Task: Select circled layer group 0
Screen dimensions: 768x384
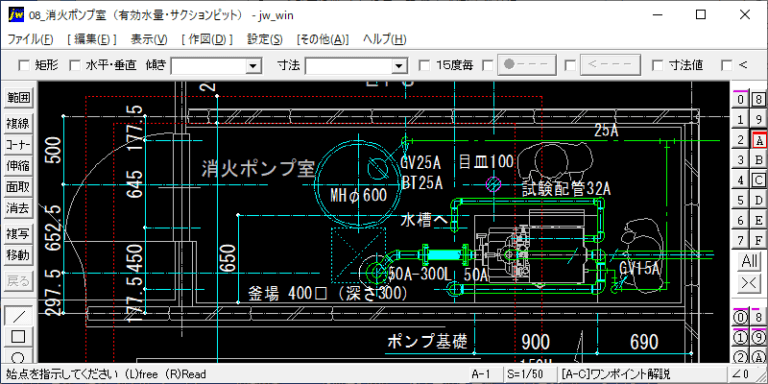Action: pos(741,317)
